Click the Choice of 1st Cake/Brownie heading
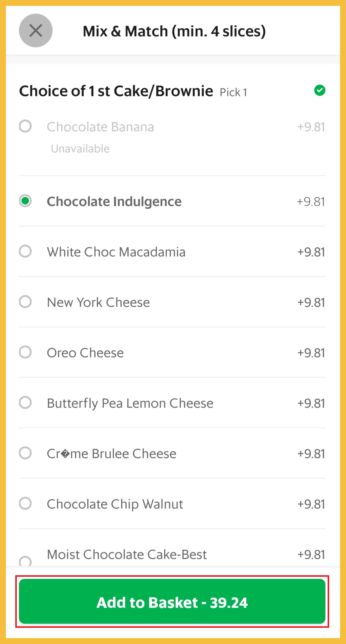This screenshot has height=644, width=346. pyautogui.click(x=116, y=91)
